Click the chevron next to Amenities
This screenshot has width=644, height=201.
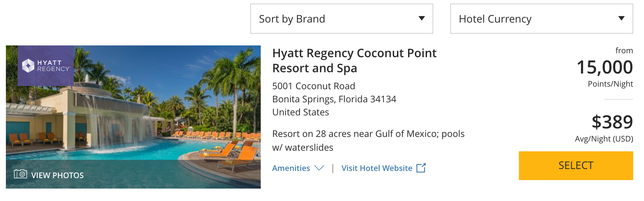tap(319, 168)
